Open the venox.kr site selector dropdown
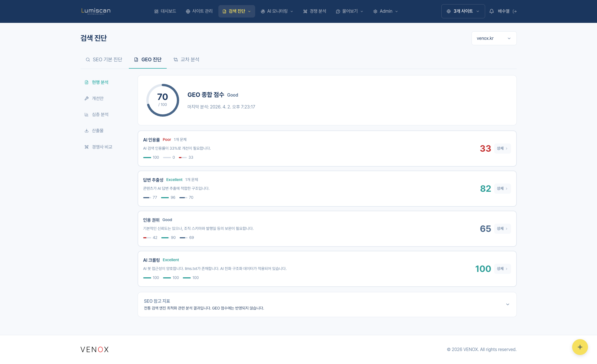 (x=494, y=38)
